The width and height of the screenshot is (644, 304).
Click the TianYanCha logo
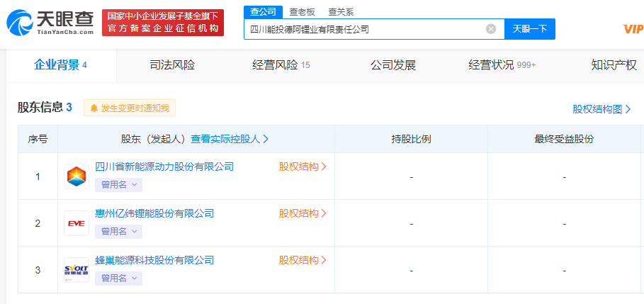coord(50,23)
